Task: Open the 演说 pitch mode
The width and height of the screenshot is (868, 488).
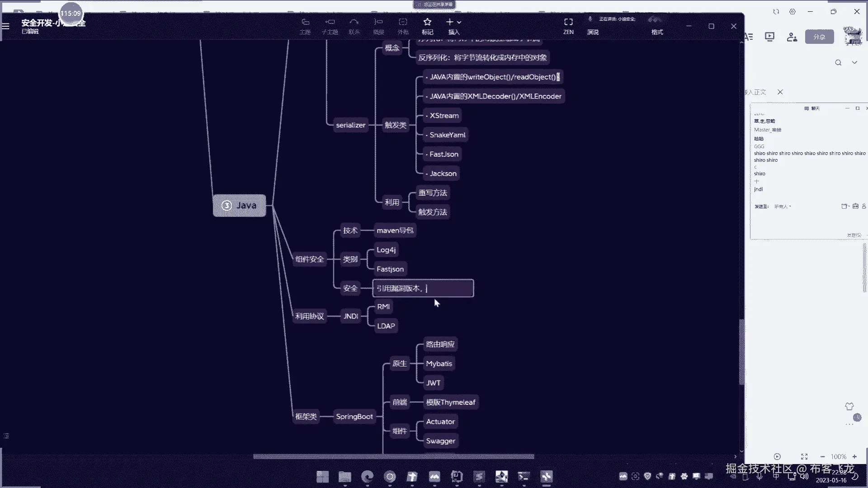Action: pos(593,32)
